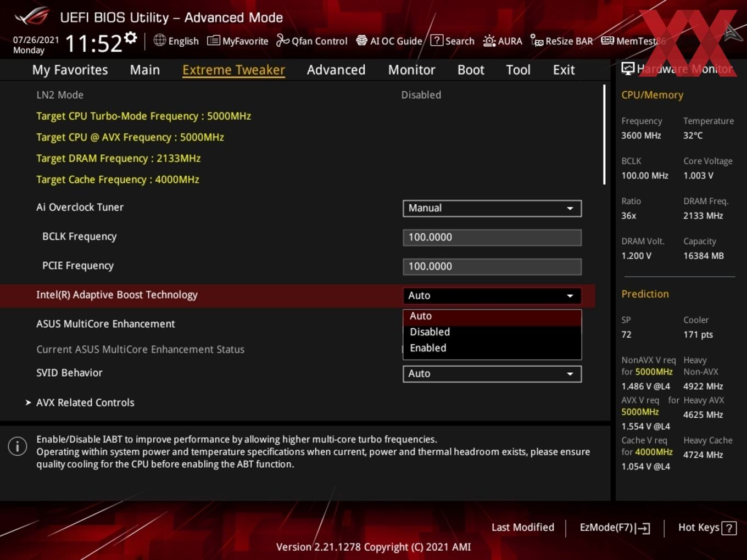Click the Qfan Control label
The image size is (747, 560).
pos(319,41)
